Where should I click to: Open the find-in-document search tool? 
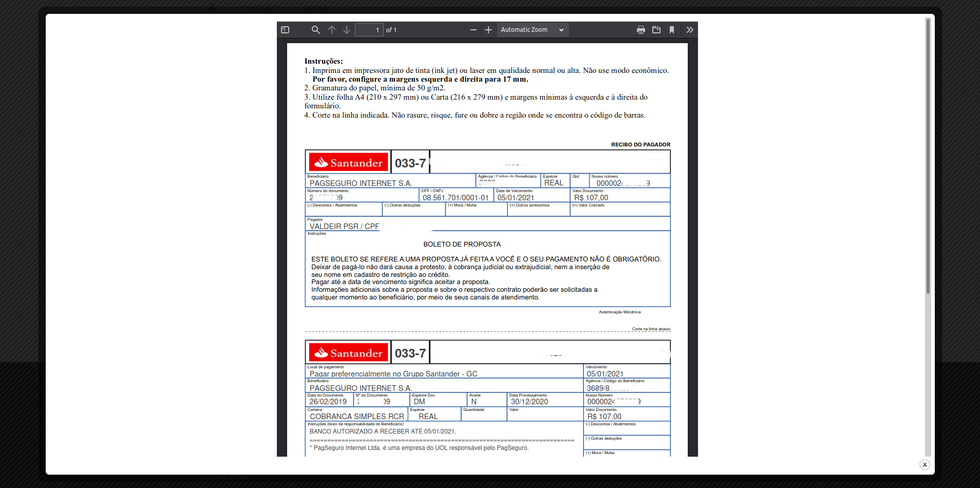315,30
